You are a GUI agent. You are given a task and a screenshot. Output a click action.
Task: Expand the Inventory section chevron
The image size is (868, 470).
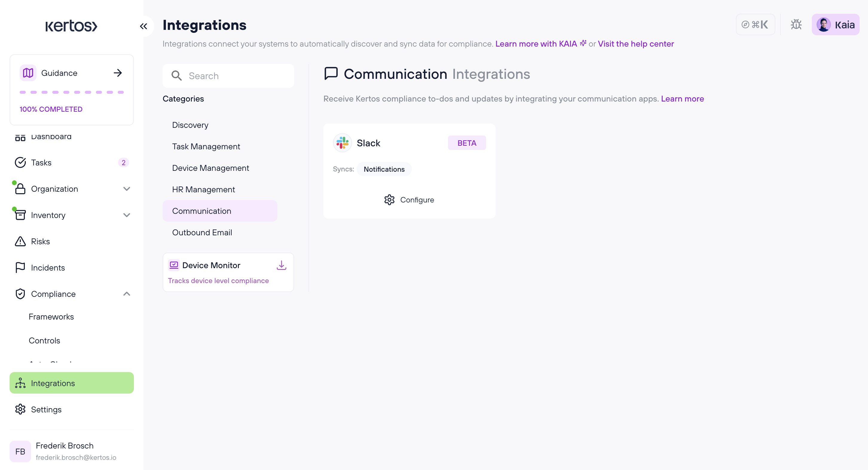127,215
